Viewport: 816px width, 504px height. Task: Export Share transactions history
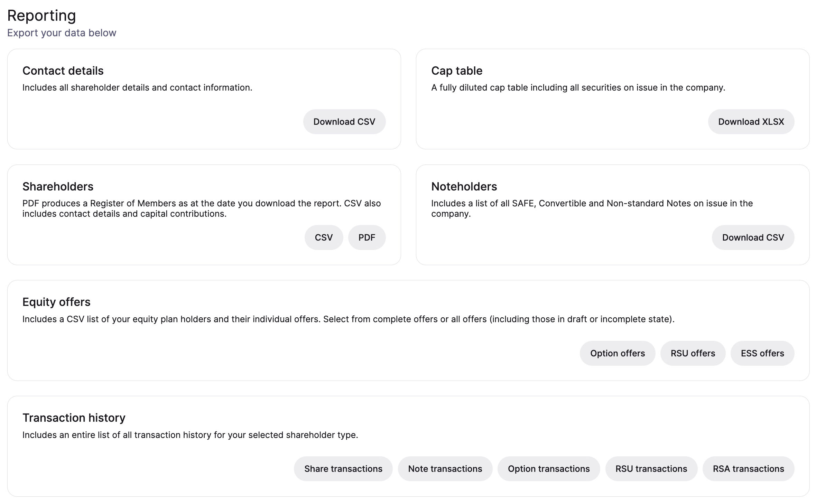[x=343, y=469]
